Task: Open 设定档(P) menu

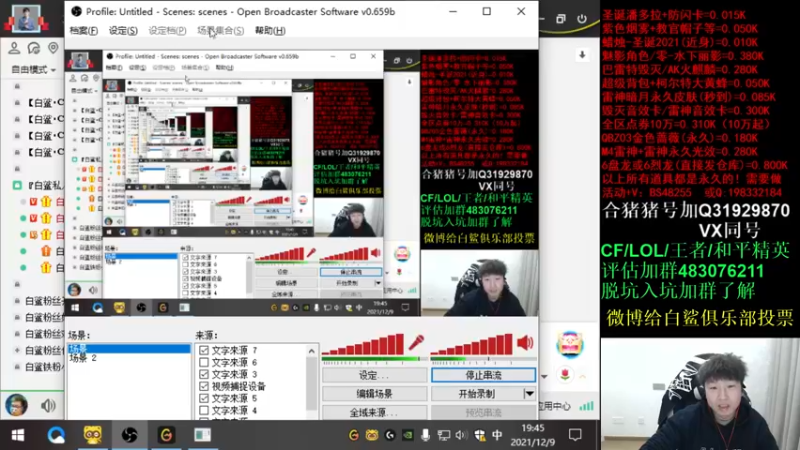Action: 167,31
